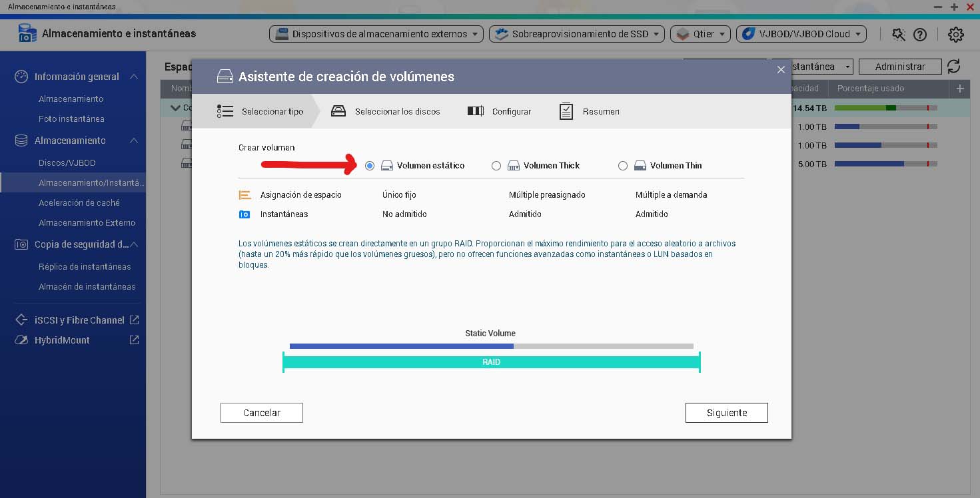Click the tools wrench icon in header

click(899, 35)
